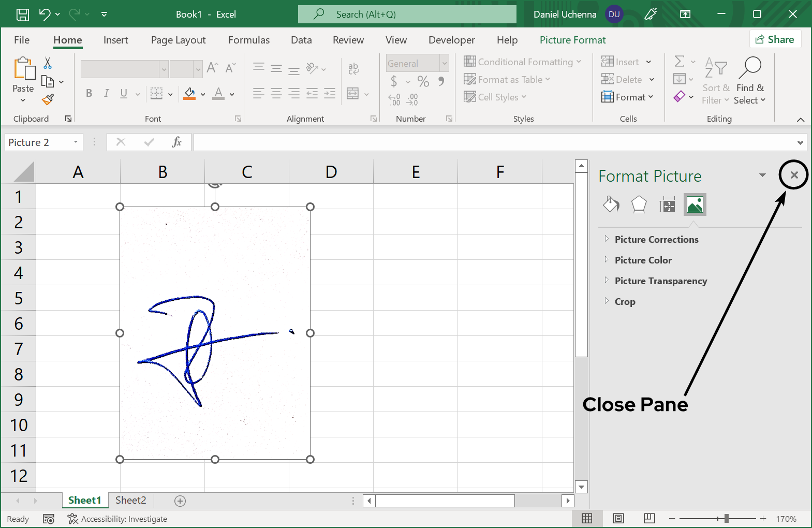The height and width of the screenshot is (528, 812).
Task: Click the Share button
Action: point(775,39)
